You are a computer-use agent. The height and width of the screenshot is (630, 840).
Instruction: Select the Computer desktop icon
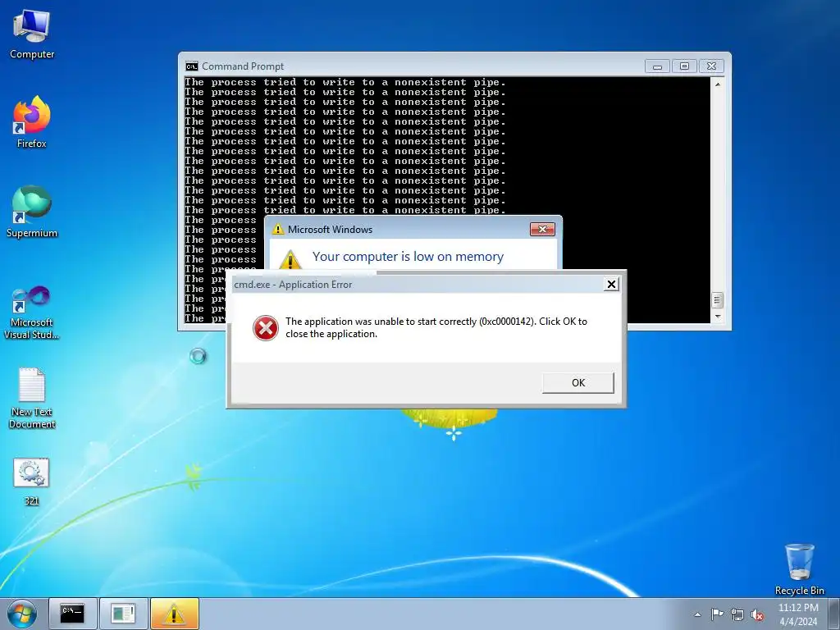pos(32,34)
